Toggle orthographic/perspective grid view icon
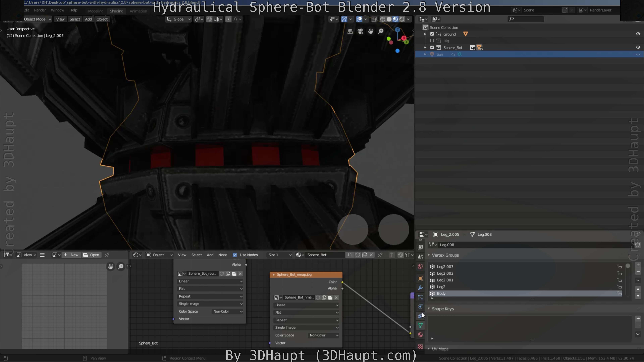Image resolution: width=644 pixels, height=362 pixels. point(350,31)
